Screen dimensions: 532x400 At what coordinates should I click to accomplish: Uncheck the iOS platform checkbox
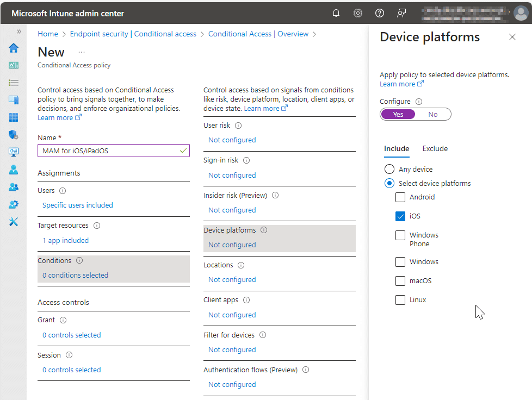point(400,216)
